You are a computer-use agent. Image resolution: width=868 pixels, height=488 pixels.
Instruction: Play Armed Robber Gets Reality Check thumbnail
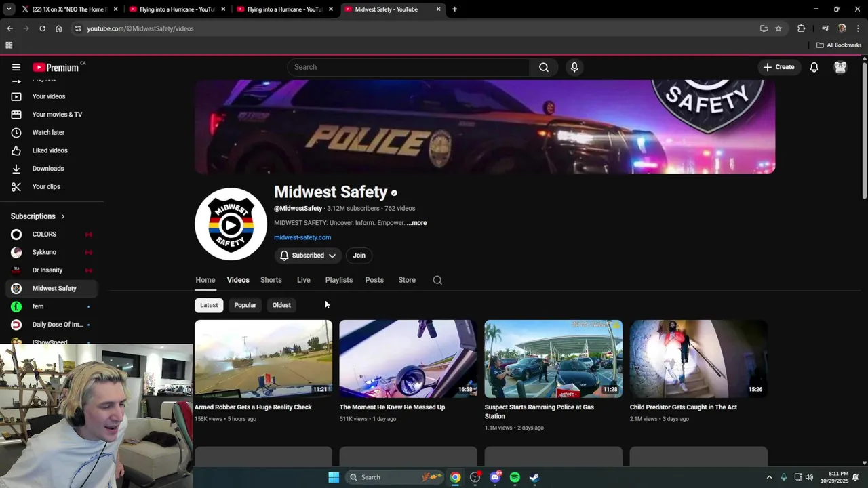point(263,359)
